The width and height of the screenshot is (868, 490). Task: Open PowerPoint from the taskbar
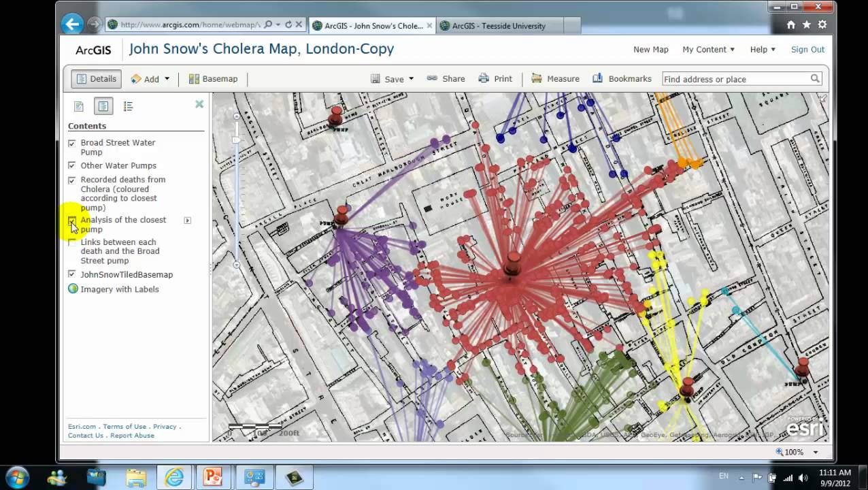tap(214, 477)
